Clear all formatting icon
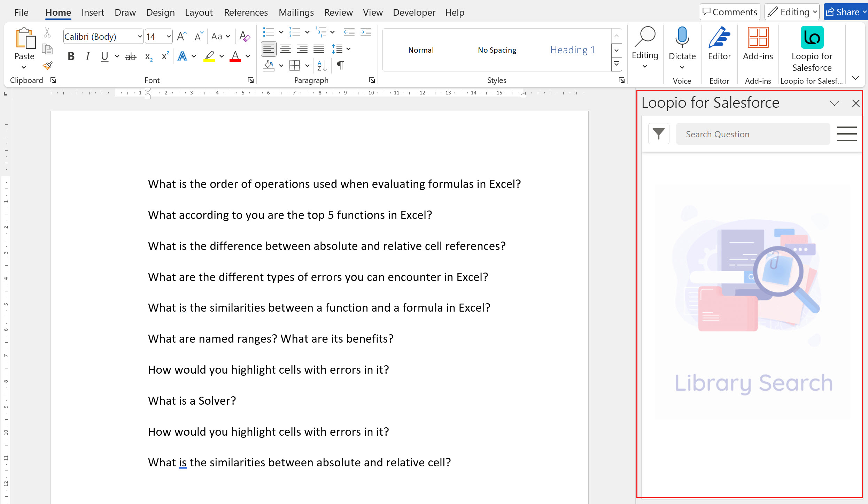This screenshot has height=504, width=868. point(245,36)
